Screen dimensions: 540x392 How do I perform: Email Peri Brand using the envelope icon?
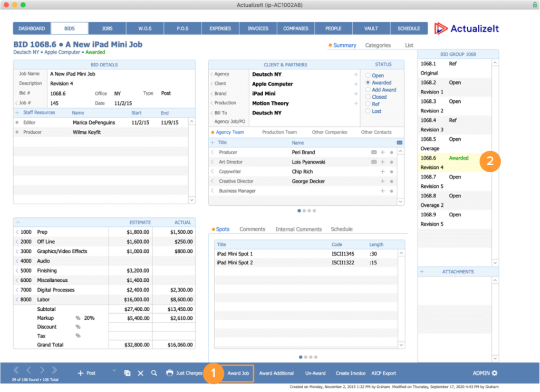click(374, 152)
